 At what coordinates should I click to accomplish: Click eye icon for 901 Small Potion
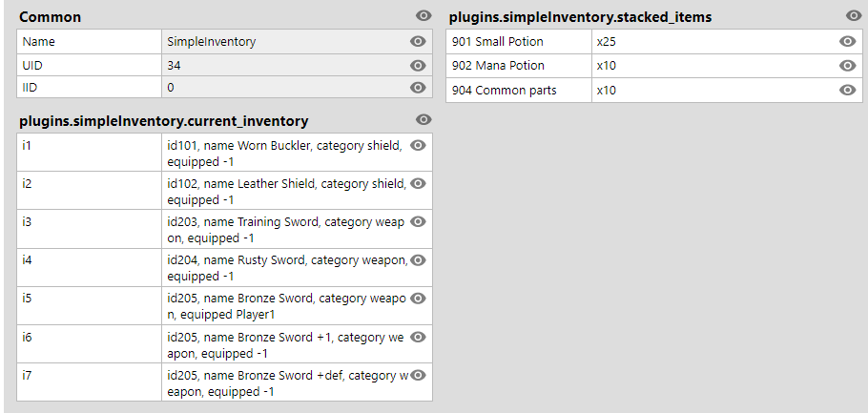coord(848,42)
